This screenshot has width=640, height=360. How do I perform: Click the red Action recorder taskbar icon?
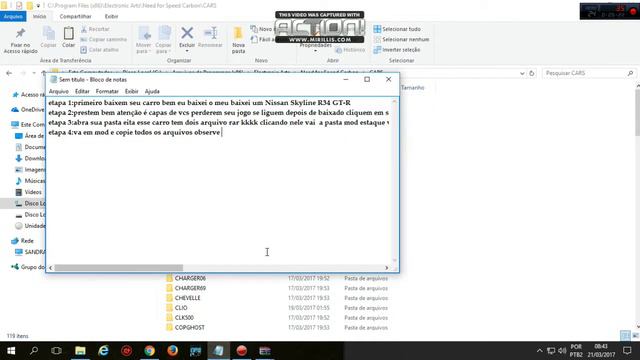pos(242,351)
